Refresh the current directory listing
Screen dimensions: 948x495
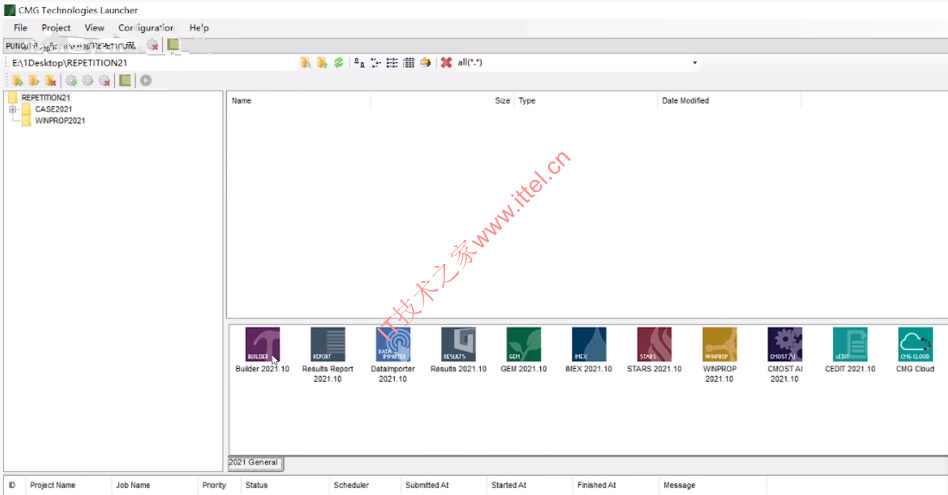339,63
